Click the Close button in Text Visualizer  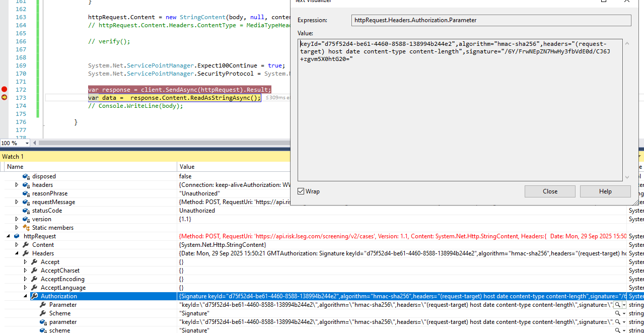click(x=550, y=191)
